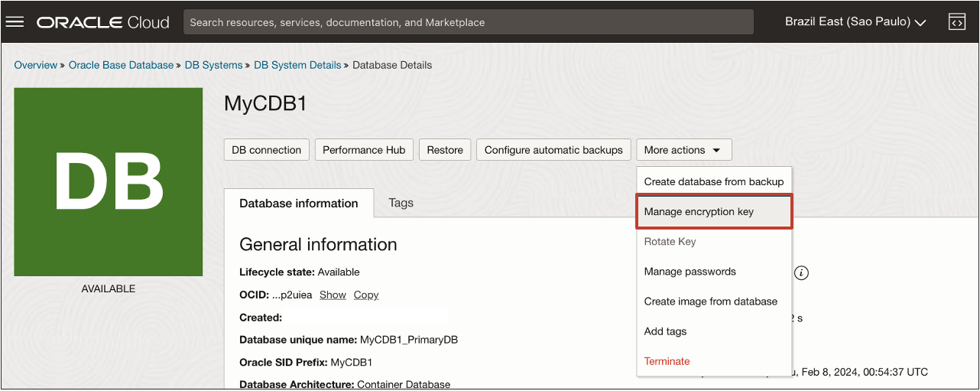Open the hamburger navigation menu
Screen dimensions: 980x391
coord(15,22)
